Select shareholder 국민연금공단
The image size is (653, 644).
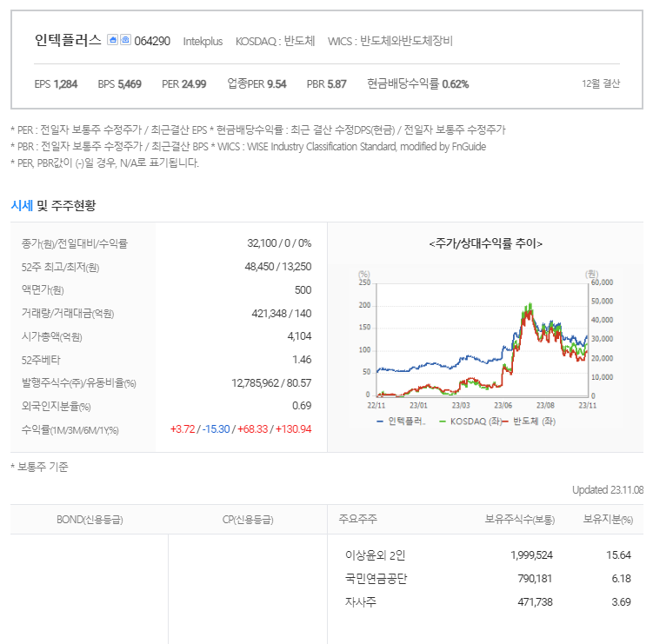click(376, 579)
